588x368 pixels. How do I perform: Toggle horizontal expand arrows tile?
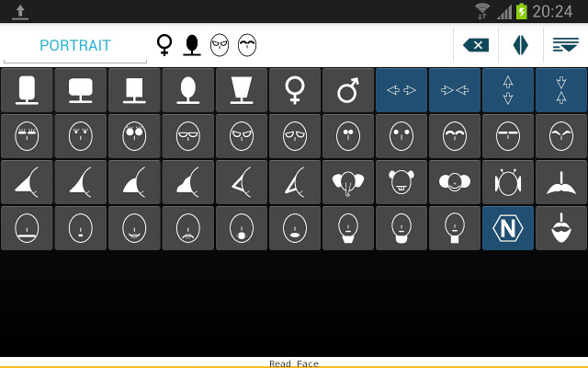click(401, 90)
